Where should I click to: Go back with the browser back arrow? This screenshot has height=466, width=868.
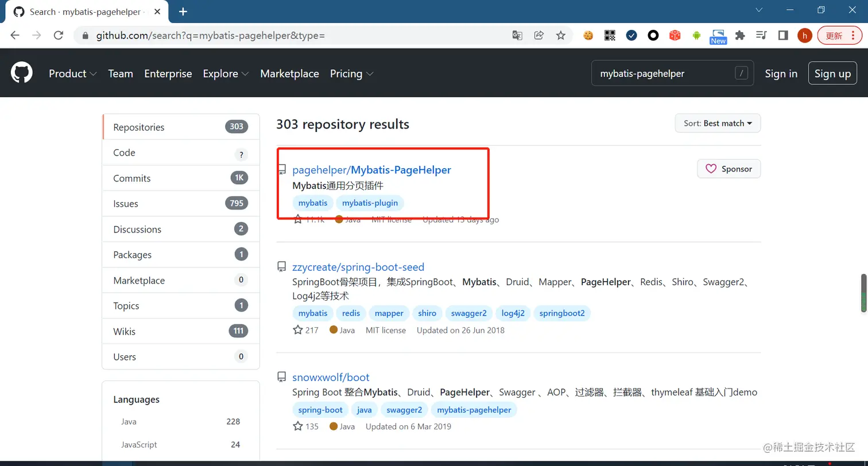coord(15,36)
